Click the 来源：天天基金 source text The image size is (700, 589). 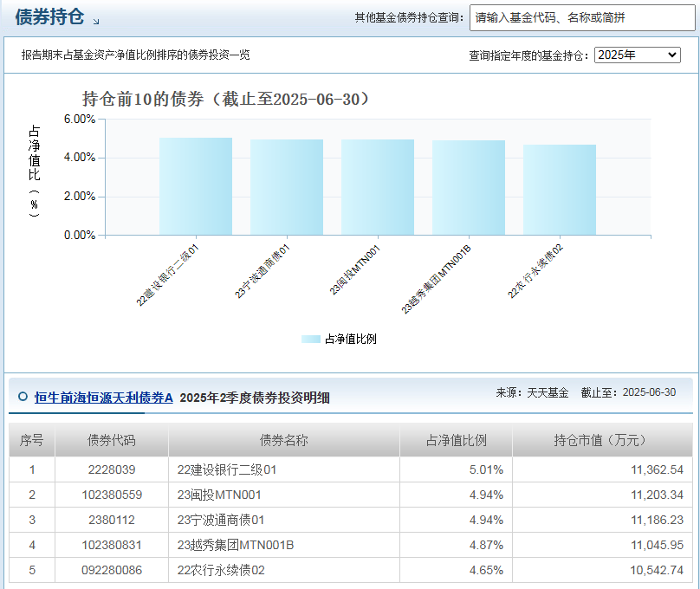(532, 392)
